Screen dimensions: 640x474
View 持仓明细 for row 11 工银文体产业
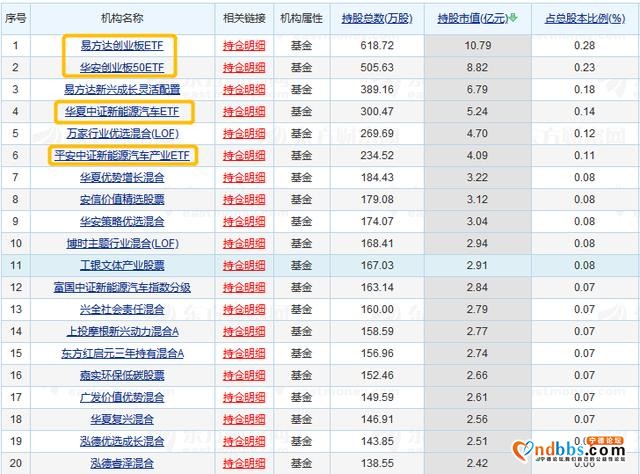(x=244, y=266)
